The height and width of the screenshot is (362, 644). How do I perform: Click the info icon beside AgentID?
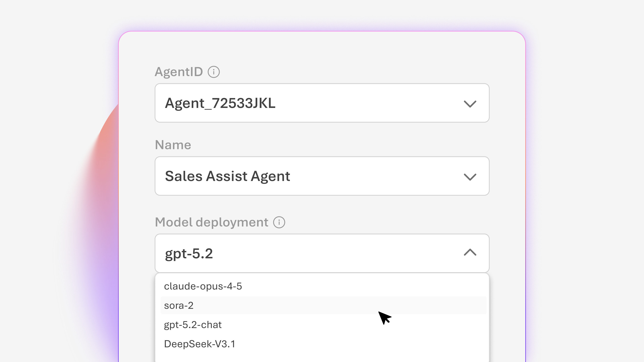213,72
